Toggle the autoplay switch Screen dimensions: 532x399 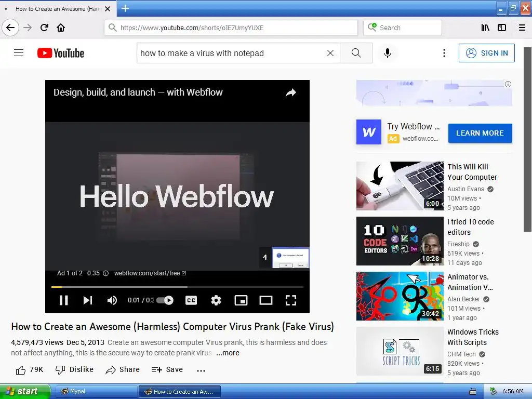[165, 300]
